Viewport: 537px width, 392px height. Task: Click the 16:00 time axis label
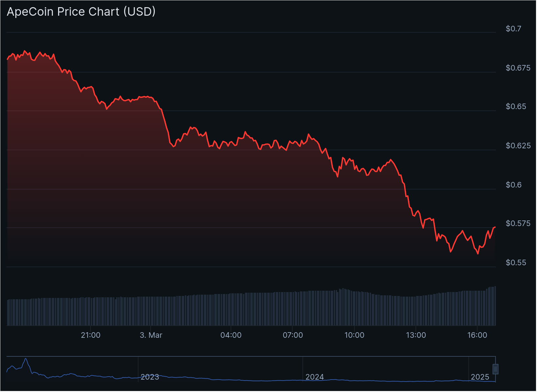pos(477,335)
